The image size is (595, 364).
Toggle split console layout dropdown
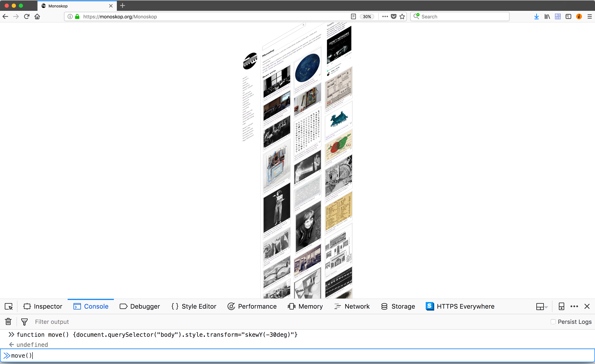point(542,306)
